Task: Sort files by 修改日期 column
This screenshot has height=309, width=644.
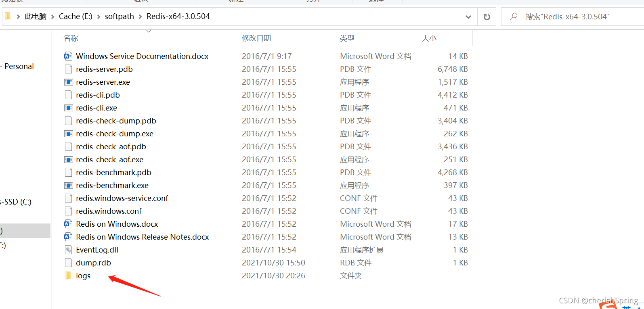Action: click(x=256, y=38)
